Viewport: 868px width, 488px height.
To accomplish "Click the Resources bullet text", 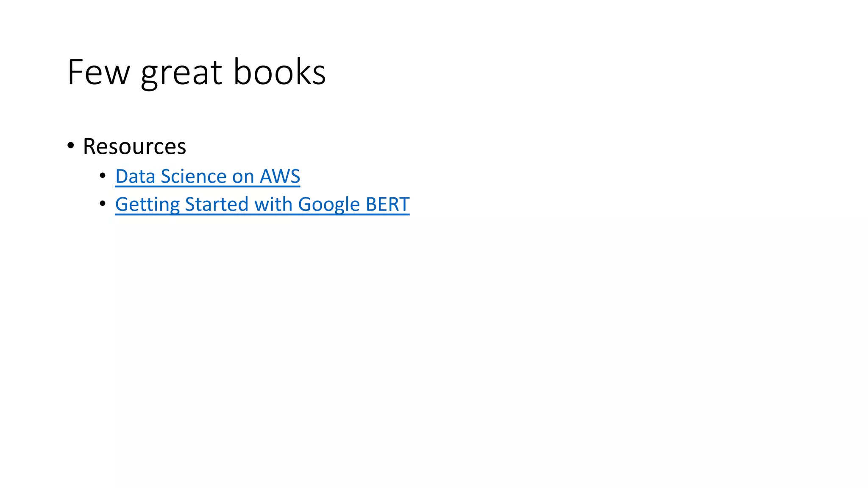I will click(x=134, y=147).
